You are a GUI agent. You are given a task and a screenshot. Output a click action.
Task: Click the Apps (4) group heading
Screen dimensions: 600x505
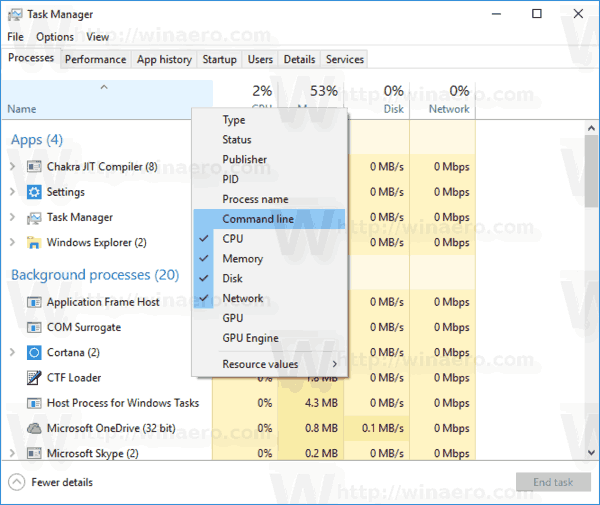click(37, 140)
